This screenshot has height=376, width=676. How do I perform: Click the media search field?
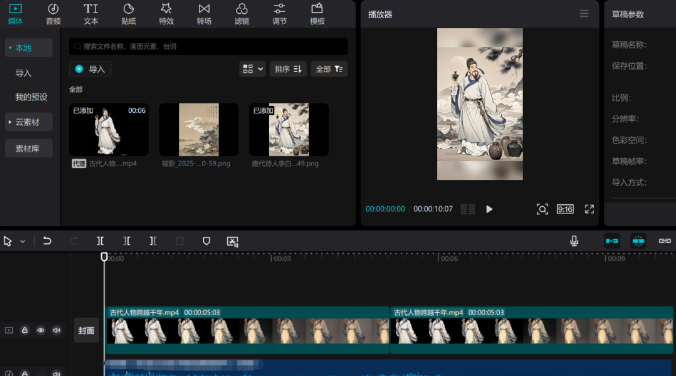coord(208,46)
